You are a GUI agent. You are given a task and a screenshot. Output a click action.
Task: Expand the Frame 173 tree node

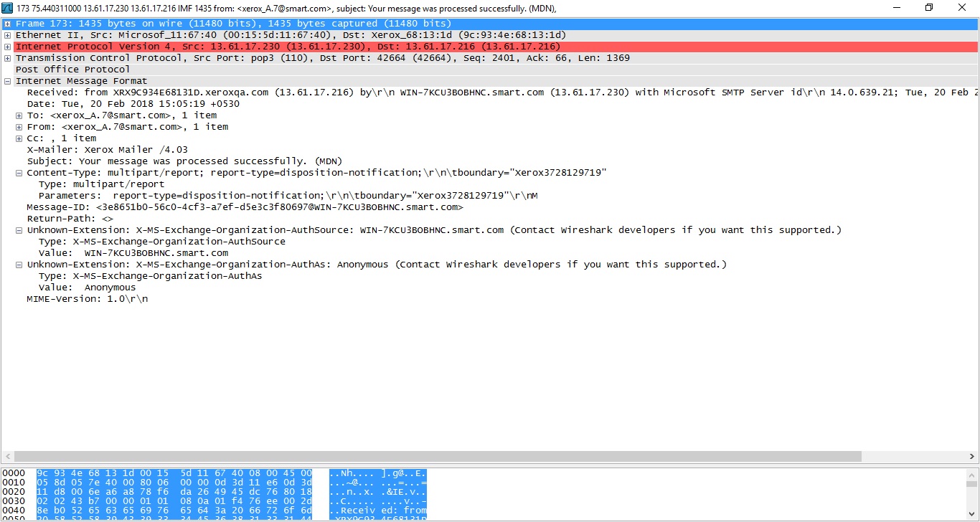(7, 24)
